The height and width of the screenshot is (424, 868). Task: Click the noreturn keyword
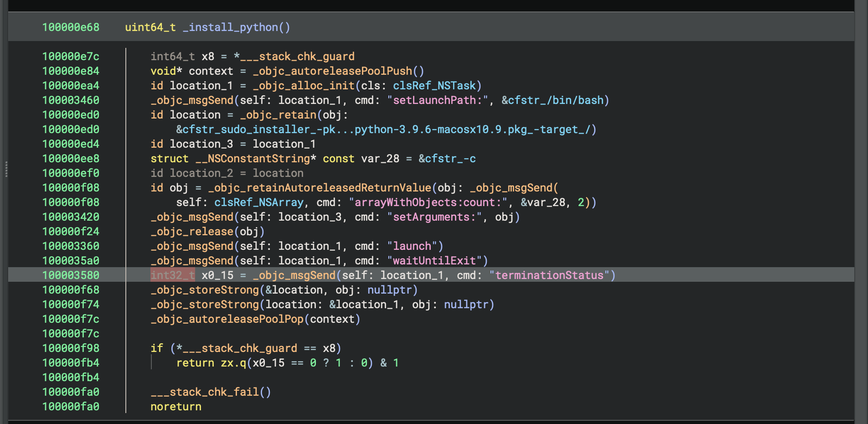point(176,407)
